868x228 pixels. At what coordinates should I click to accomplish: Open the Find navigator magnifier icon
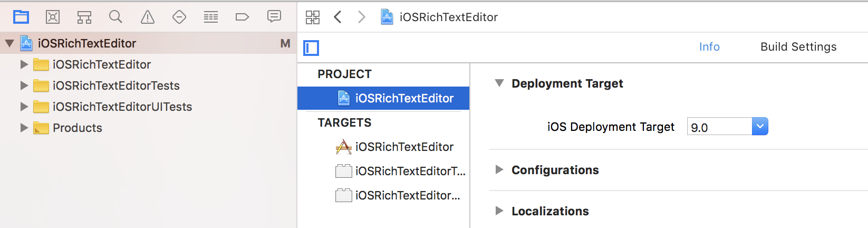click(x=115, y=17)
